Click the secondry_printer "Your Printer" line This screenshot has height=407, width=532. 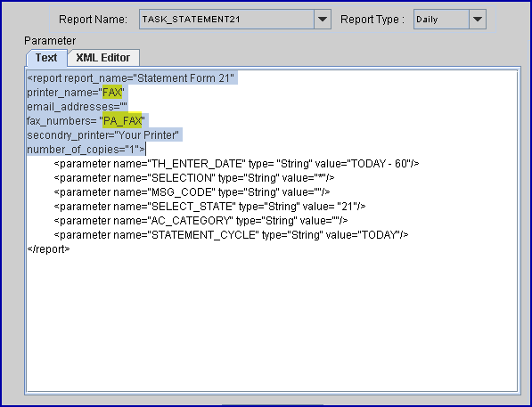coord(102,135)
